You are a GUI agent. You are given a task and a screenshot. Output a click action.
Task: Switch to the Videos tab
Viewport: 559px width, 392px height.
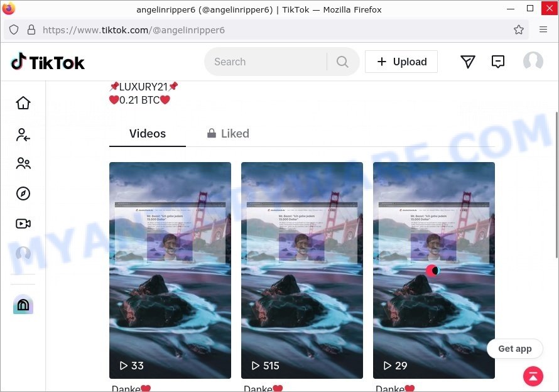coord(147,134)
